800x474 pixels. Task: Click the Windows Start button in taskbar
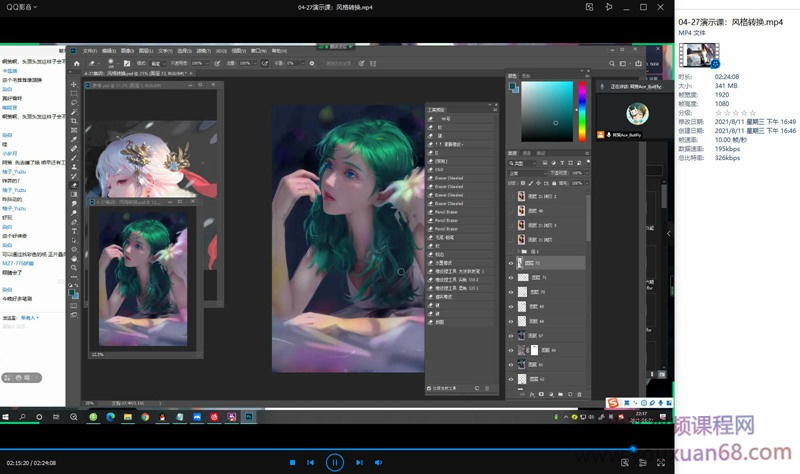pos(8,416)
